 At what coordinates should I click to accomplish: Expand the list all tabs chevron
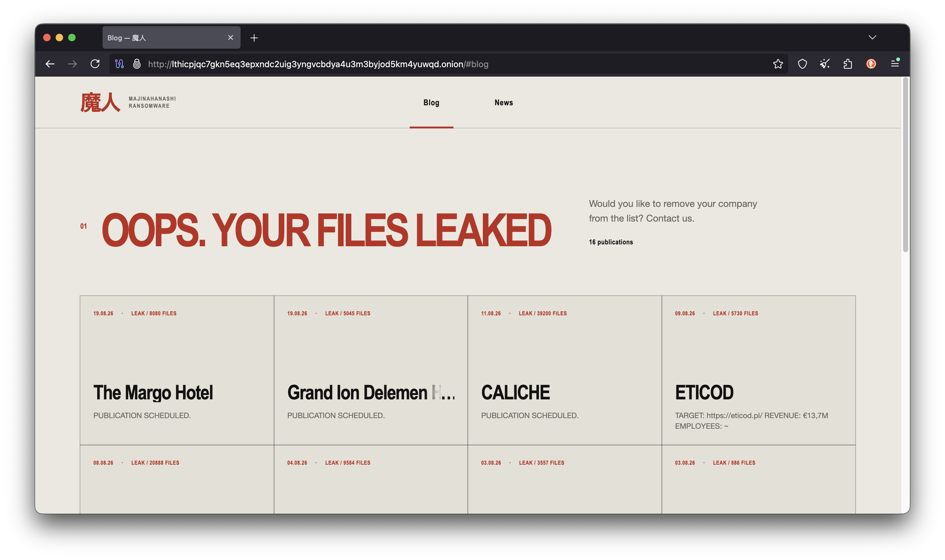tap(872, 37)
